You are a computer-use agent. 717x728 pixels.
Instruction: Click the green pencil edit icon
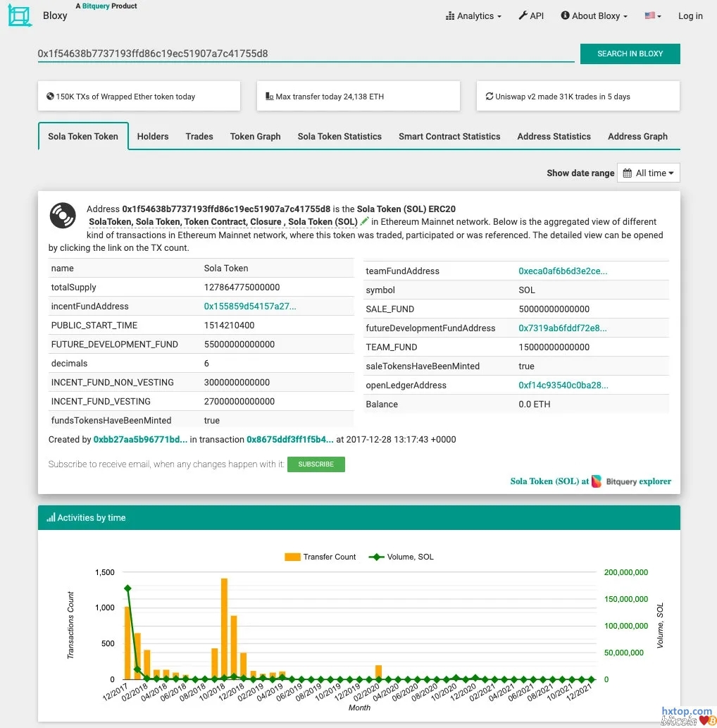[365, 222]
